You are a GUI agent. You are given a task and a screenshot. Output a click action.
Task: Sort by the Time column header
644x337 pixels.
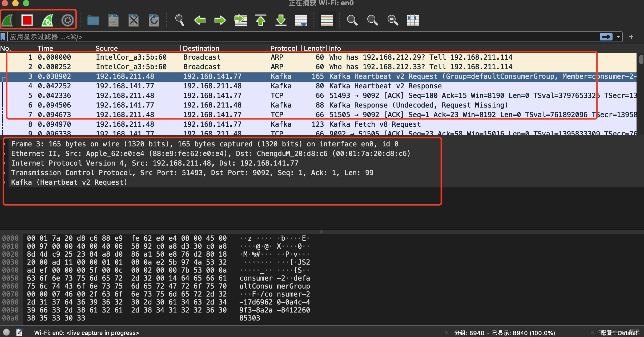point(64,48)
